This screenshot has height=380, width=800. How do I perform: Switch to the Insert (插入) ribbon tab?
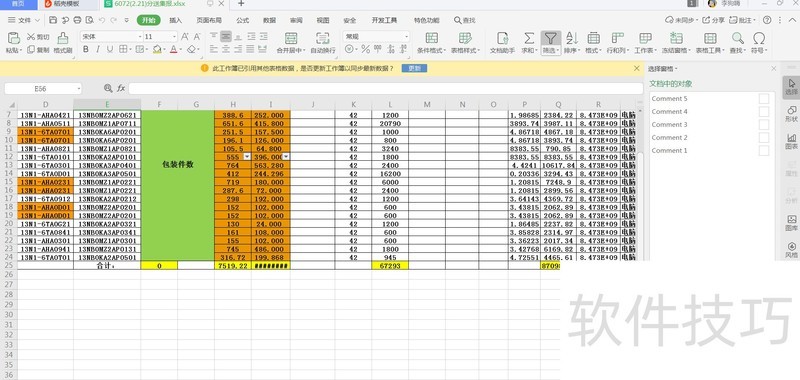(176, 20)
